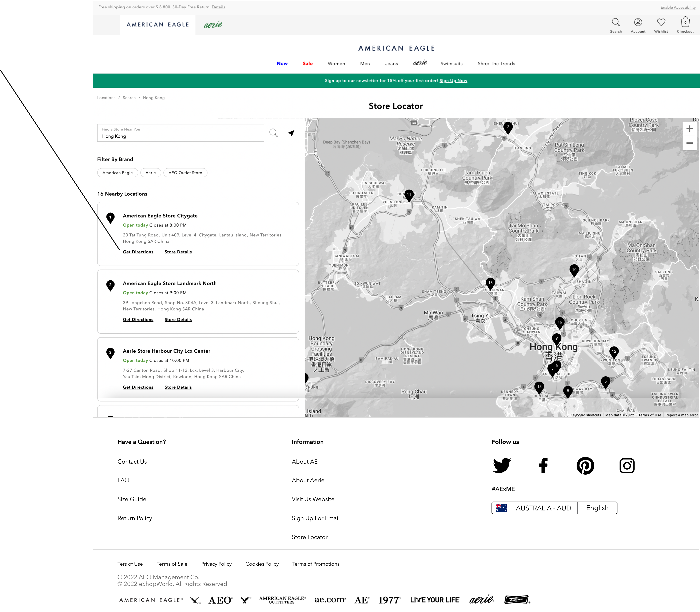Open the Size Guide footer link
Viewport: 700px width, 612px height.
tap(132, 499)
